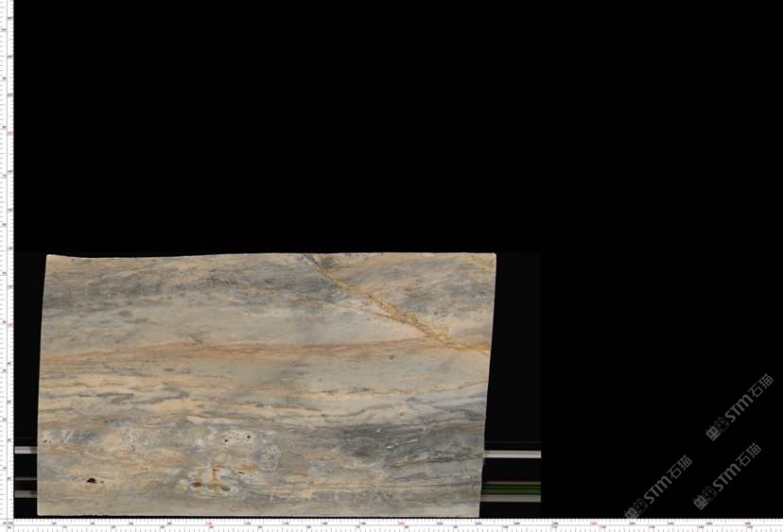Image resolution: width=783 pixels, height=532 pixels.
Task: Select the marble slab image center
Action: pos(265,384)
